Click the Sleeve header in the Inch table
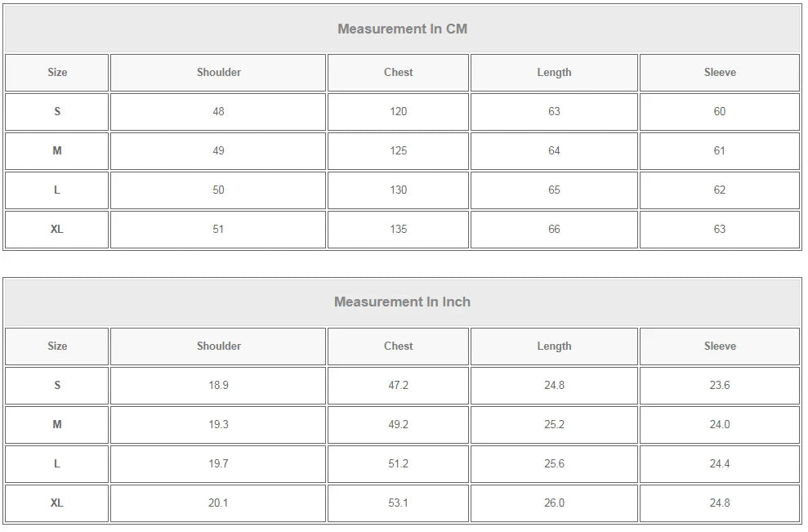This screenshot has width=808, height=532. [x=719, y=346]
